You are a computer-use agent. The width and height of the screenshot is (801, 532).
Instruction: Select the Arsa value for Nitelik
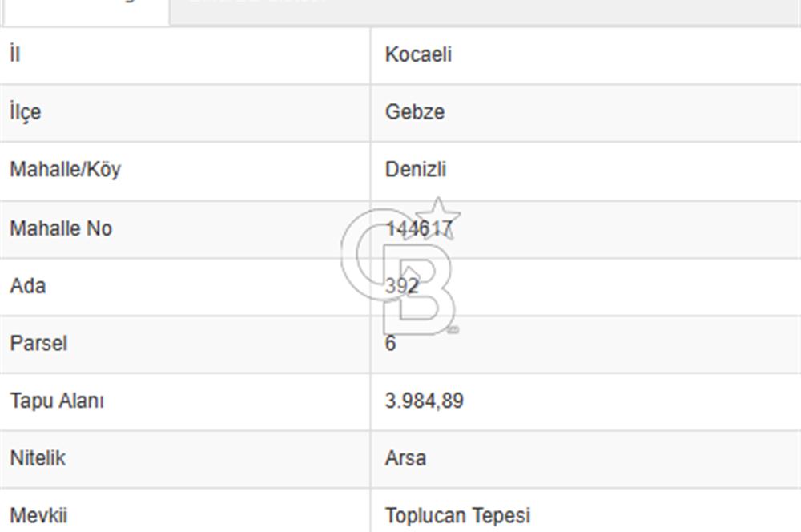click(405, 458)
